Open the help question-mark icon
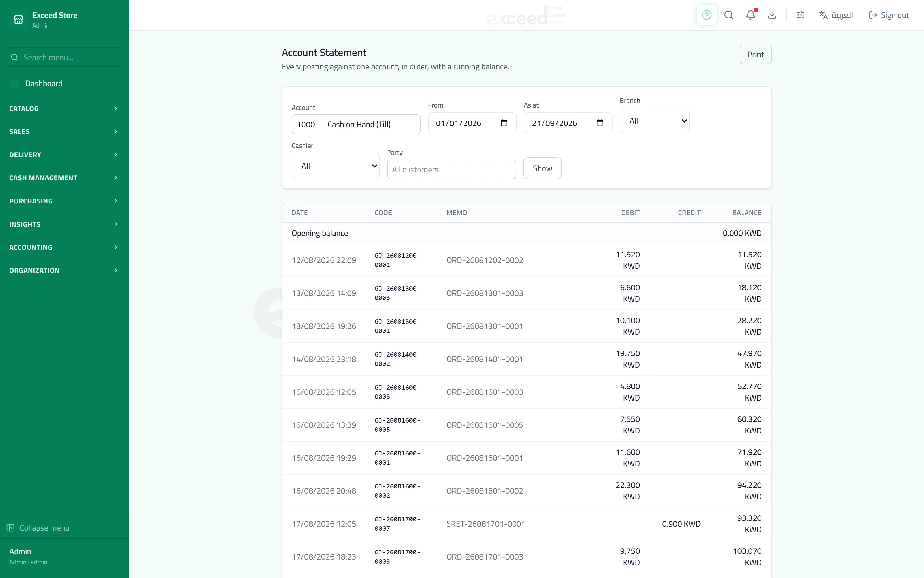 click(x=706, y=15)
